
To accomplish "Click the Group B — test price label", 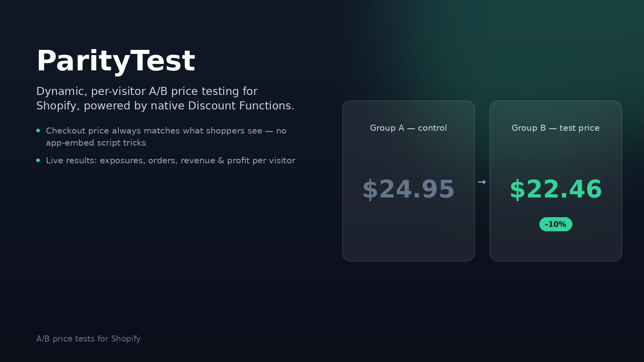I will [555, 128].
